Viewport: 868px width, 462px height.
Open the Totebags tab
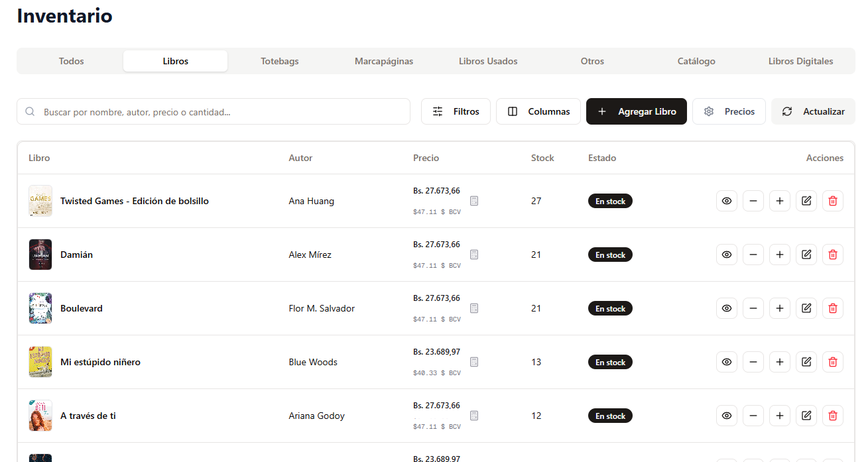280,61
